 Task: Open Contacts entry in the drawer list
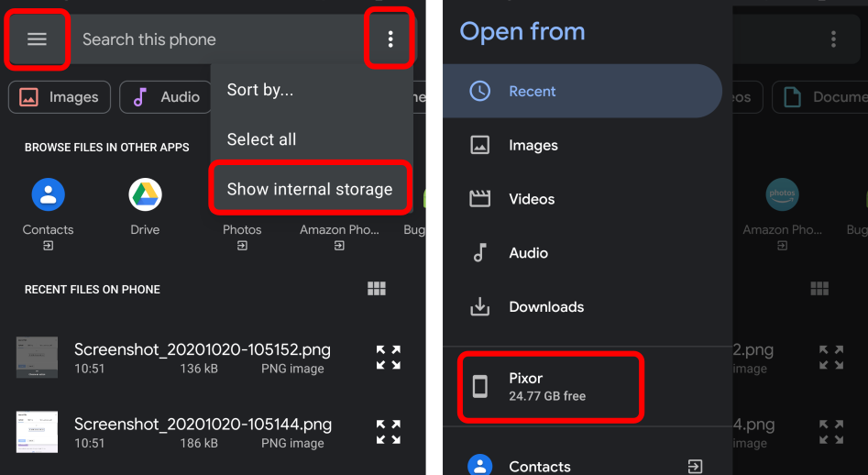pyautogui.click(x=540, y=466)
